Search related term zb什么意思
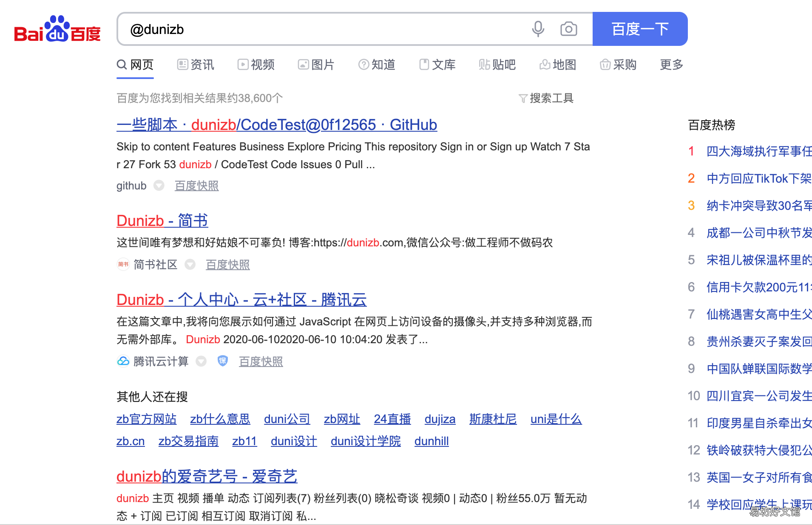Viewport: 812px width, 525px height. tap(220, 419)
